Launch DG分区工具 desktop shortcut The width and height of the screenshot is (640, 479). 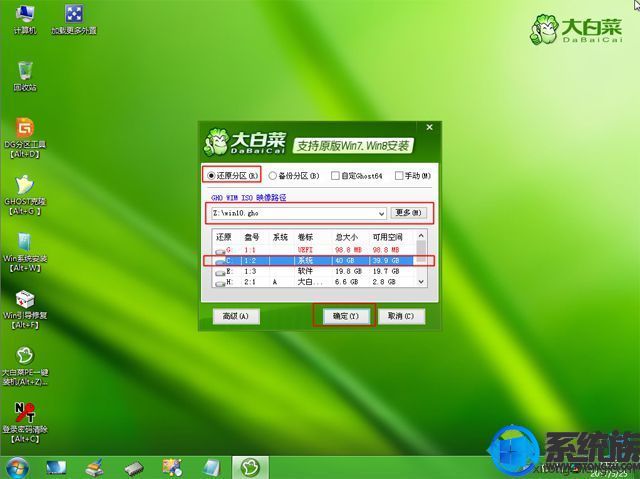pos(25,138)
